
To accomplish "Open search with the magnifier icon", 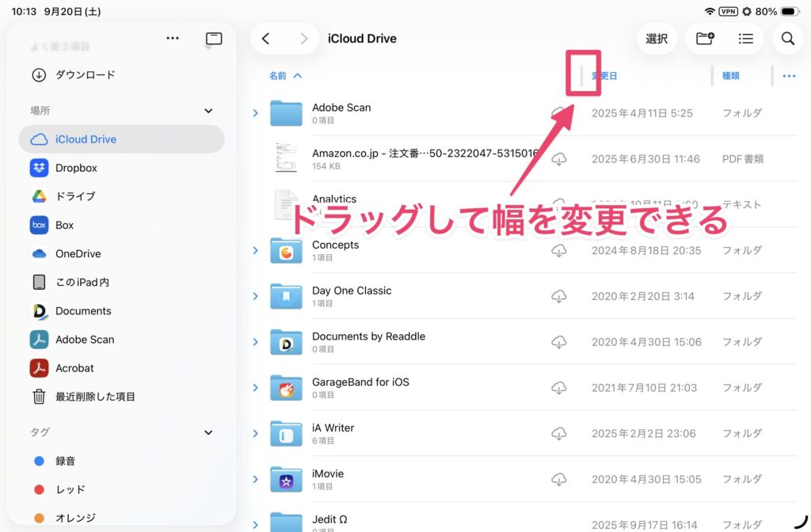I will (x=788, y=39).
